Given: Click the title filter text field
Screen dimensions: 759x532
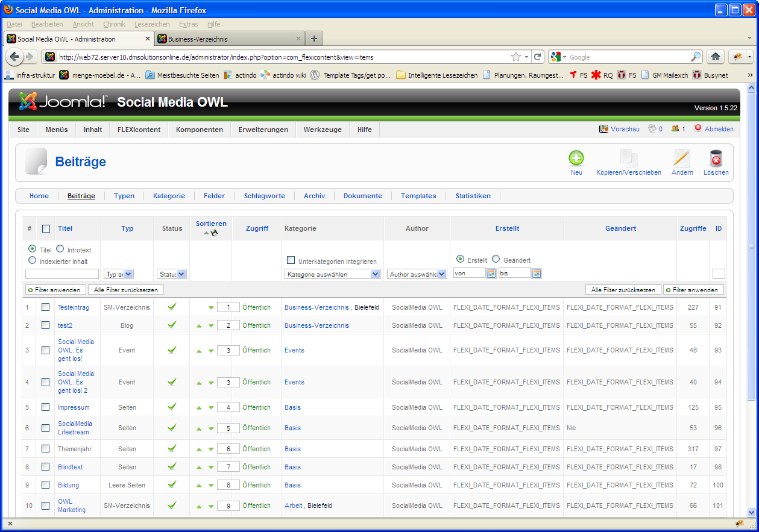Looking at the screenshot, I should pyautogui.click(x=62, y=274).
